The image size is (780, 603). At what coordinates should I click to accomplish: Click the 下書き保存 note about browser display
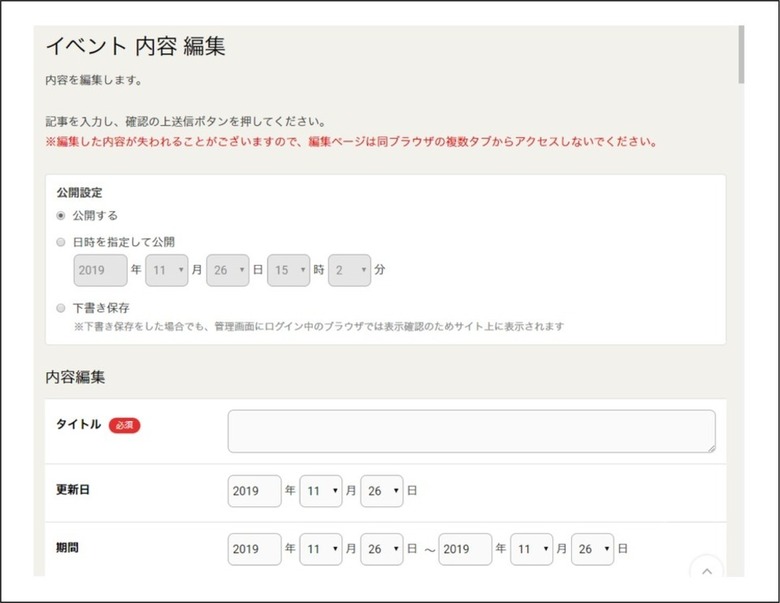point(319,327)
